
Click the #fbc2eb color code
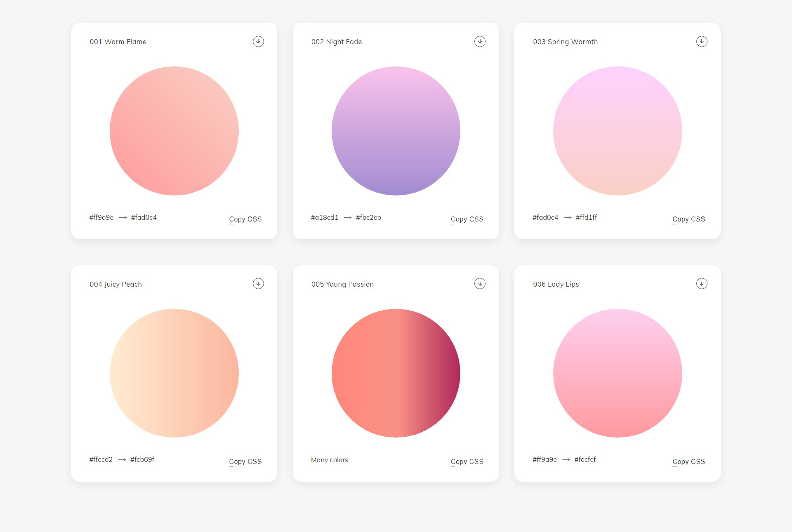click(368, 217)
